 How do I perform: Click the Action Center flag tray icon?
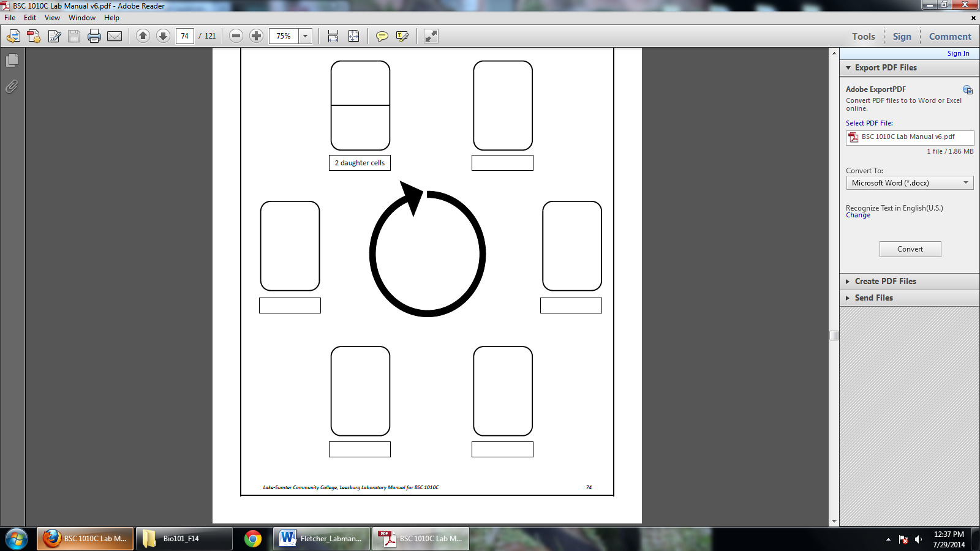[x=903, y=539]
